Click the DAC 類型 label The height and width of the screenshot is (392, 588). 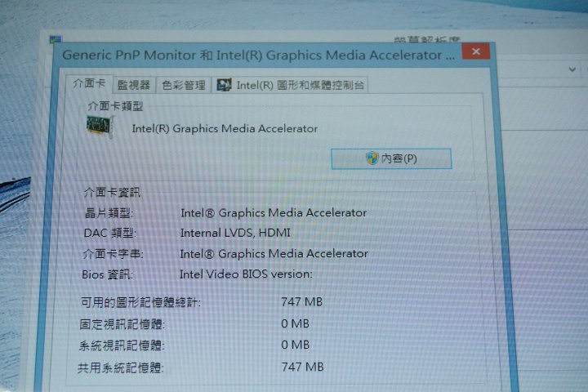coord(110,233)
